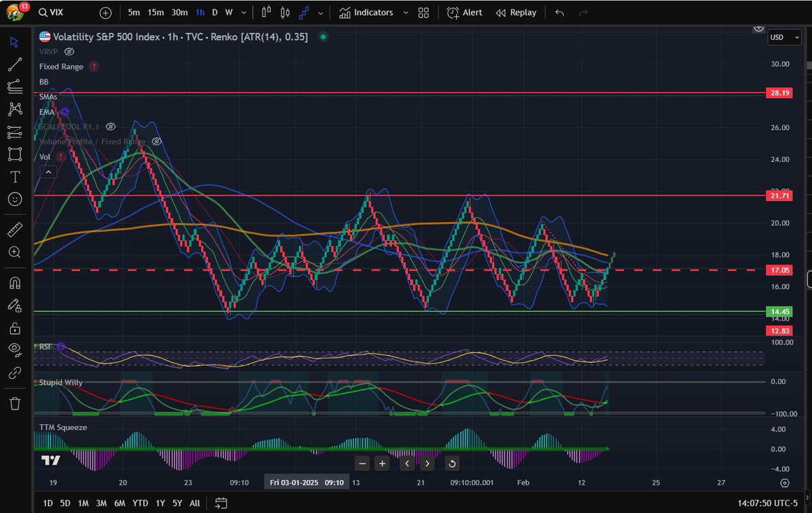The width and height of the screenshot is (812, 513).
Task: Create an Alert from the toolbar
Action: (465, 12)
